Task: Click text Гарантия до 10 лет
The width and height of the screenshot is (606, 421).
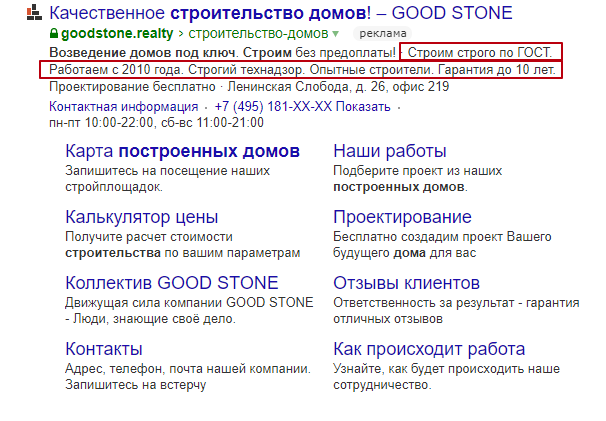Action: [497, 70]
